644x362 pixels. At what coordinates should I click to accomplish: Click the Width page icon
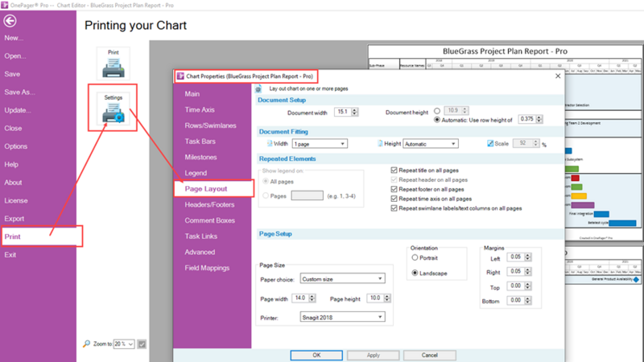270,144
